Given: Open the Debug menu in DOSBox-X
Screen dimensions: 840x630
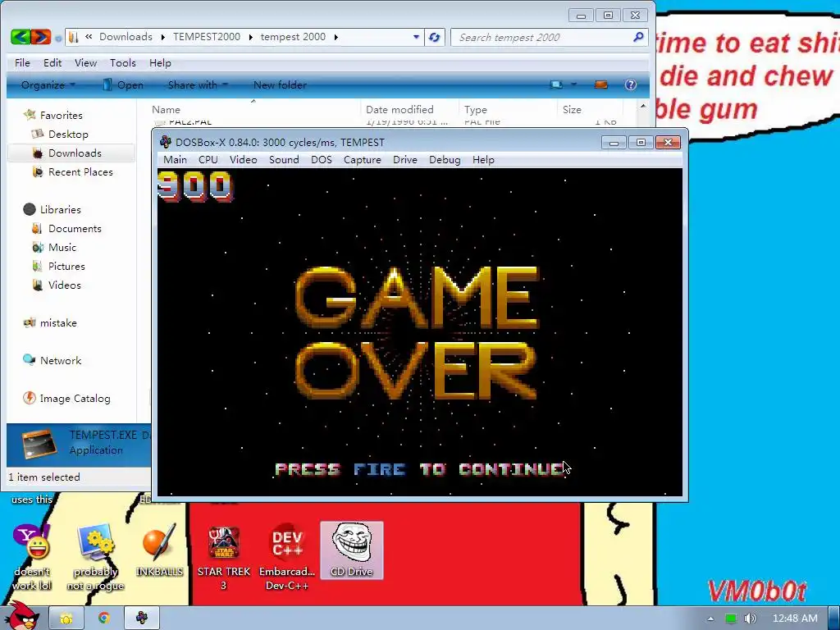Looking at the screenshot, I should [445, 160].
